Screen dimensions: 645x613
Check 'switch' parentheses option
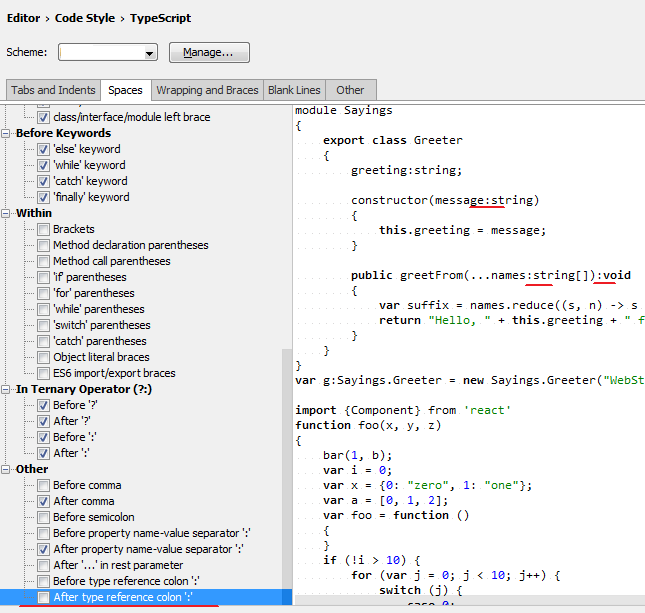click(x=43, y=325)
